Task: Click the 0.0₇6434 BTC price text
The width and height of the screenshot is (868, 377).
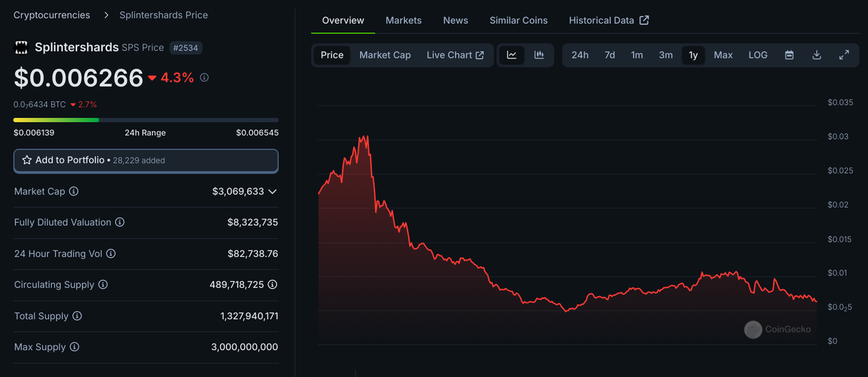Action: pyautogui.click(x=40, y=104)
